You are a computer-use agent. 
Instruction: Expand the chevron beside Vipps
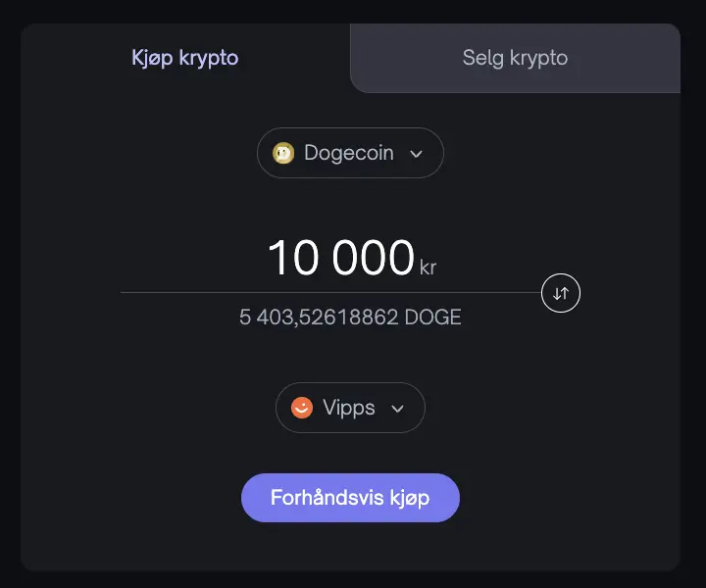click(397, 409)
